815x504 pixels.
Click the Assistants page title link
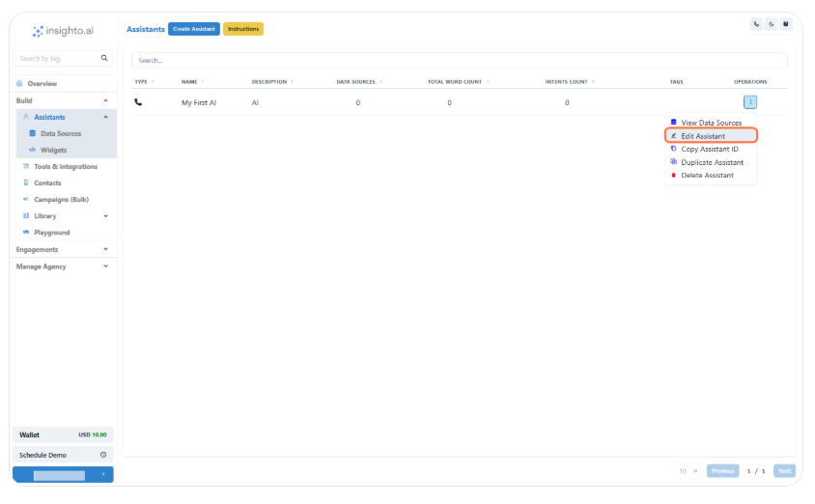coord(146,29)
